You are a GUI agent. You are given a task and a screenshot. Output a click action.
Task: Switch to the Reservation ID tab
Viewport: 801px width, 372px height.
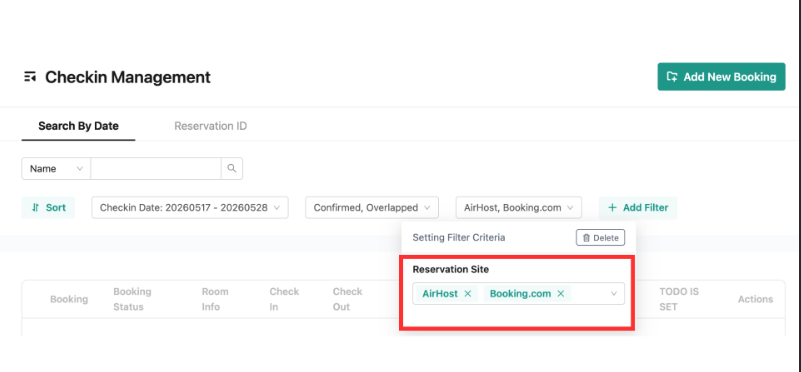tap(210, 126)
